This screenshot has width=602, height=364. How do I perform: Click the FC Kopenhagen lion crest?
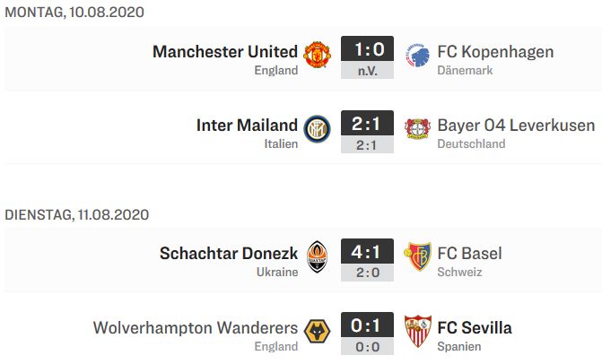[418, 56]
